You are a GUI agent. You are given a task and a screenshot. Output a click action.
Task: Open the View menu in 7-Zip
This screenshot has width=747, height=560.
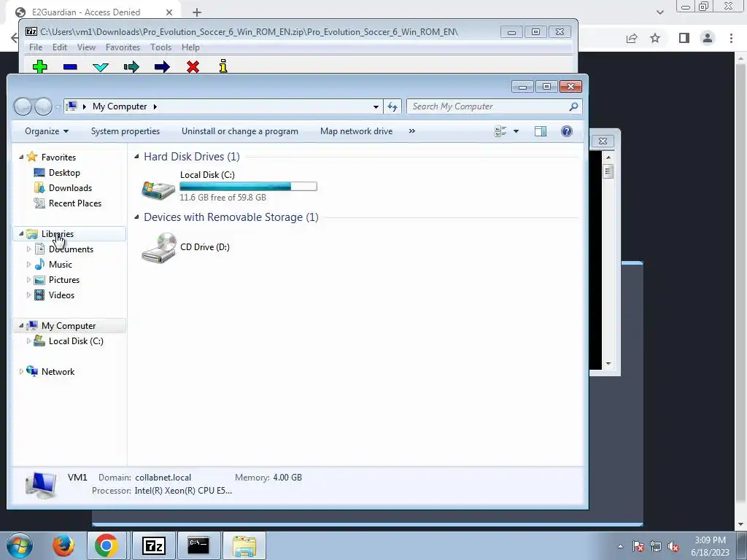(86, 47)
